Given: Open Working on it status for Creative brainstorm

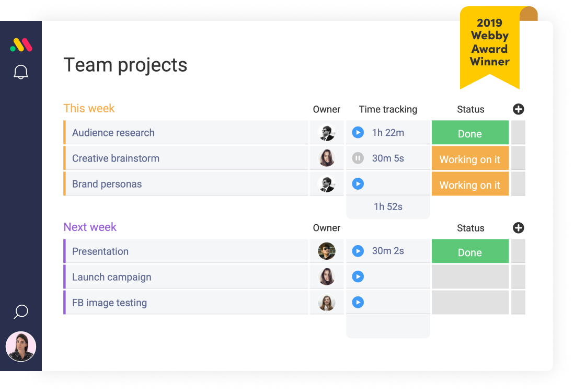Looking at the screenshot, I should pos(469,159).
